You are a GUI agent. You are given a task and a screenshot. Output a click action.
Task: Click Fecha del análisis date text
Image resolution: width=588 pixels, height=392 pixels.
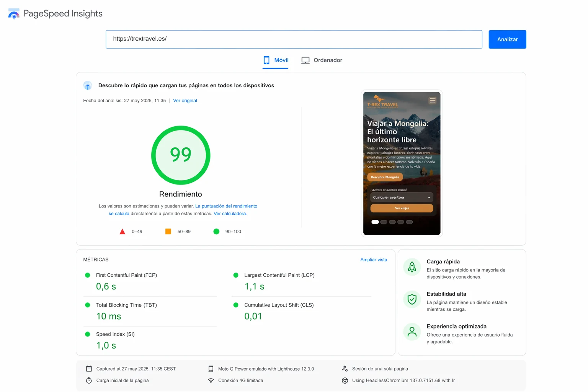(124, 101)
